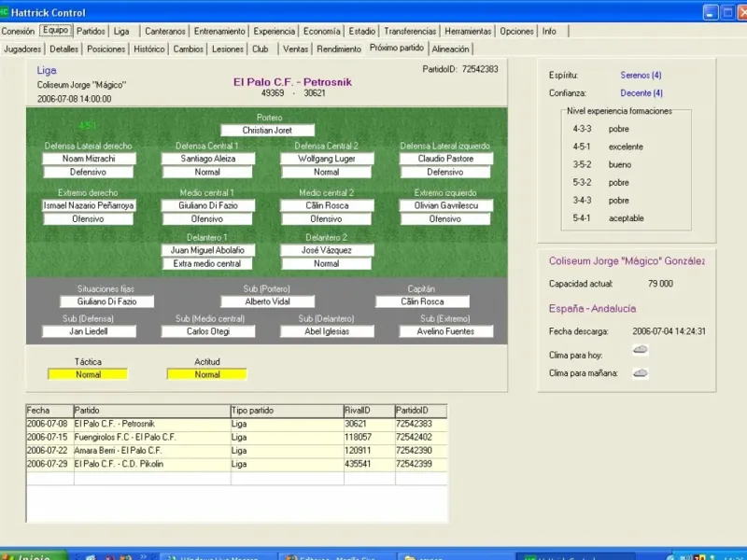Open the Detalles sub-tab
The width and height of the screenshot is (747, 560).
click(63, 49)
